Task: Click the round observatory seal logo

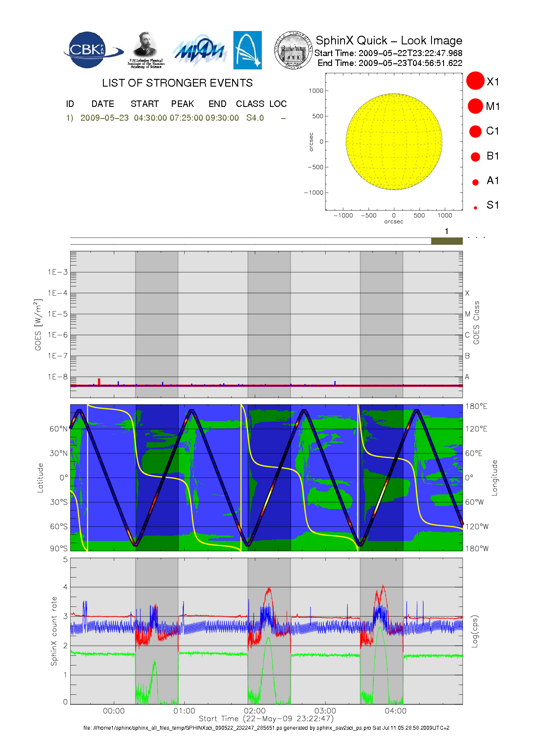Action: [293, 50]
